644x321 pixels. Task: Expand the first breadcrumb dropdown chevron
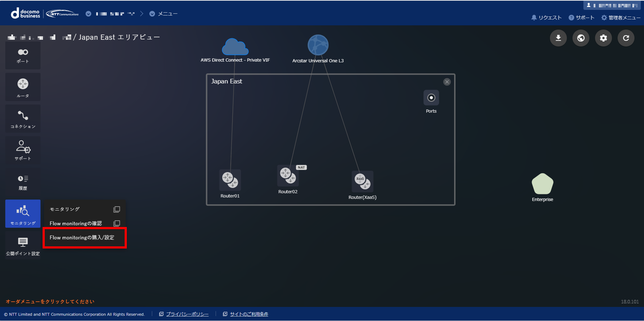click(x=88, y=14)
